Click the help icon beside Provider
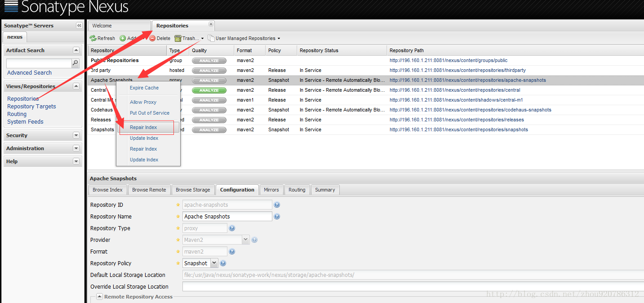Viewport: 644px width, 303px height. coord(254,240)
